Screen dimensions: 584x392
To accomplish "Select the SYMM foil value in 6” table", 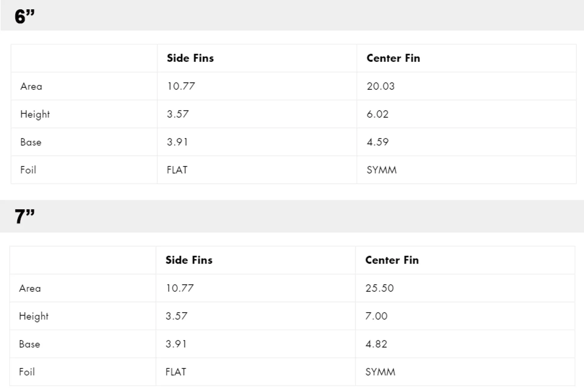I will pos(381,170).
